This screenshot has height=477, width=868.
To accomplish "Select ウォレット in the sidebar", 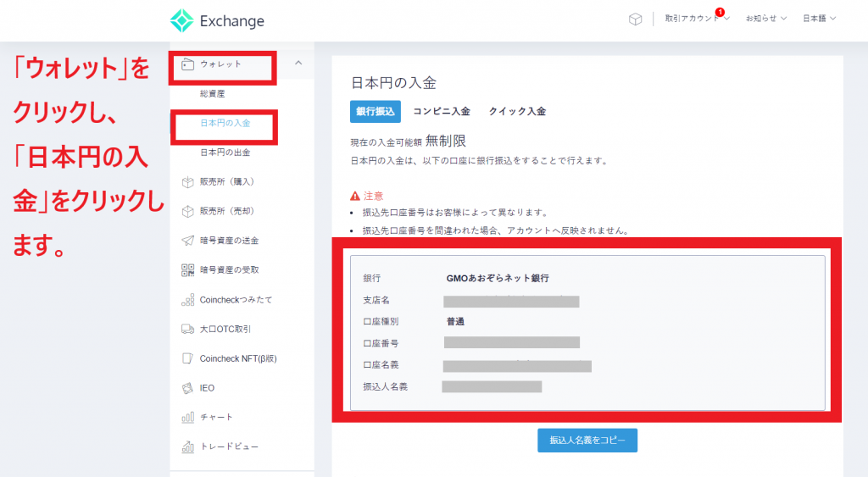I will coord(220,64).
